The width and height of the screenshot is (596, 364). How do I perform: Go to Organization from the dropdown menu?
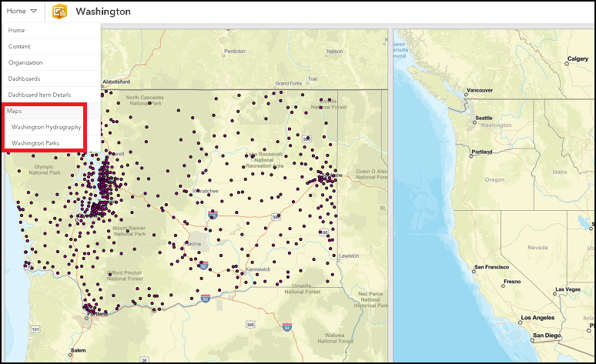click(25, 62)
